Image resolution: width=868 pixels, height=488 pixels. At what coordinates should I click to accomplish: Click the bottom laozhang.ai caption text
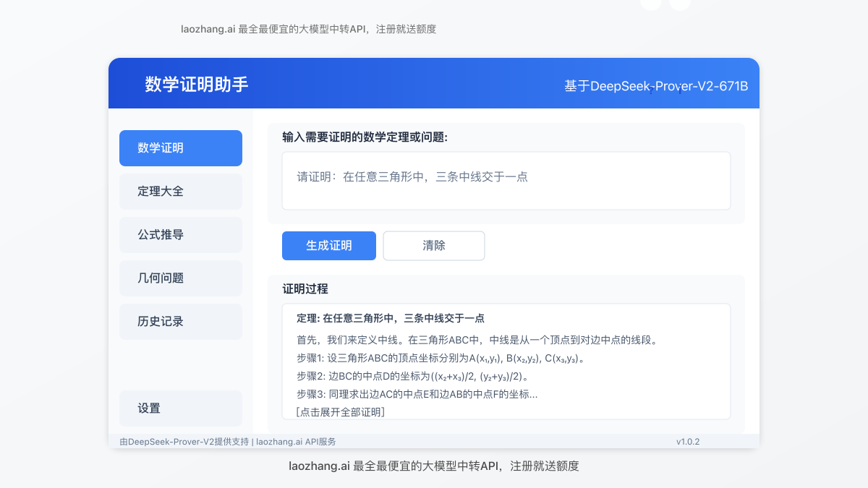(434, 466)
